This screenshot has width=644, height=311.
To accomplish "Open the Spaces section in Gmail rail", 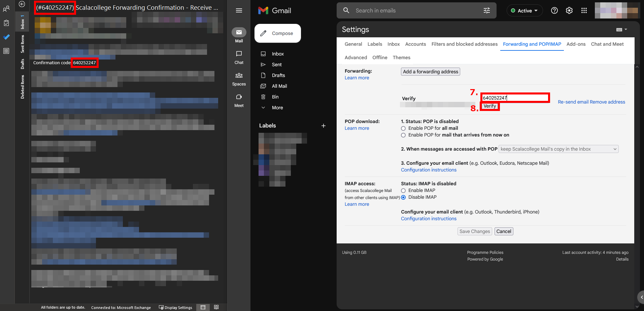I will click(x=239, y=79).
